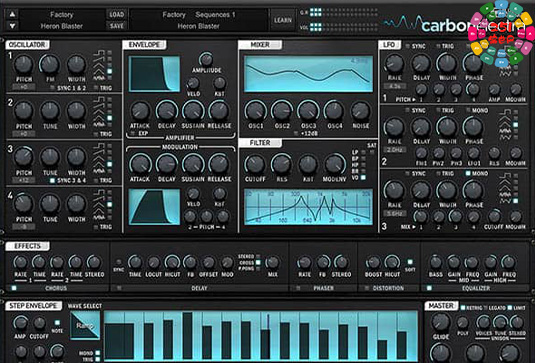Adjust the master GLIDE knob

point(440,322)
